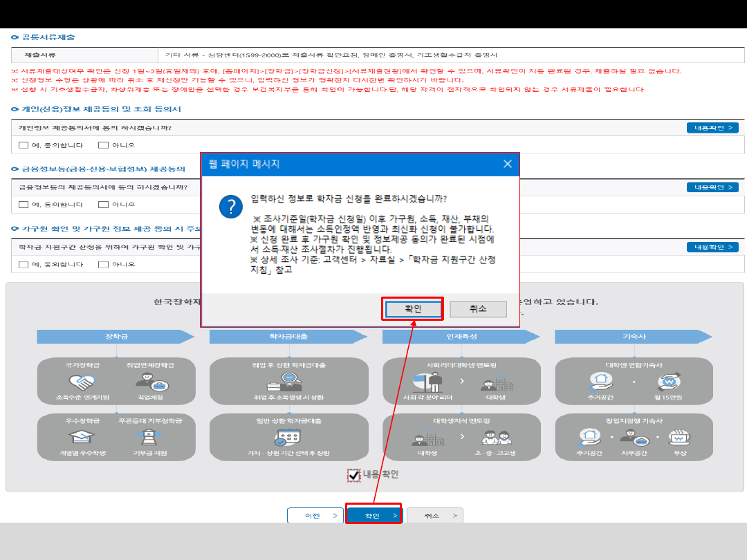Toggle the 내용 확인 checkbox below the banner
The image size is (747, 560).
pyautogui.click(x=354, y=475)
